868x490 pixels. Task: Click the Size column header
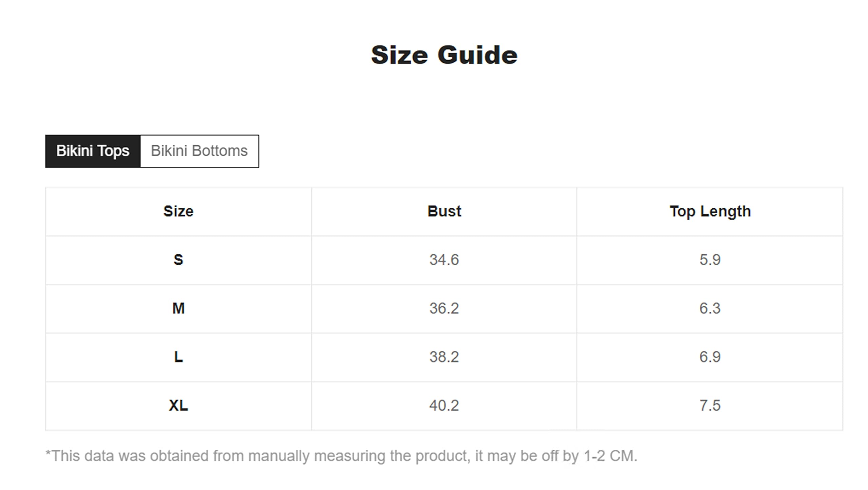tap(178, 211)
